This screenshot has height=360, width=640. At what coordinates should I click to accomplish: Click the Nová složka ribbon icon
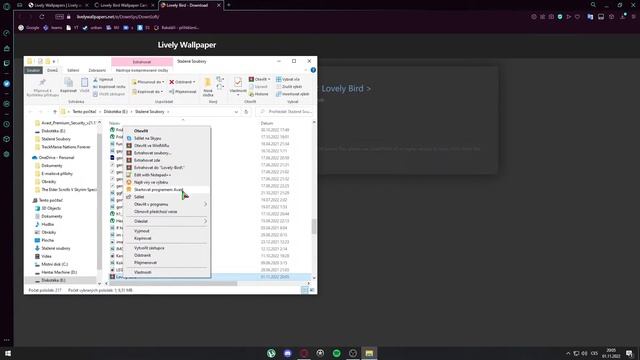(208, 87)
